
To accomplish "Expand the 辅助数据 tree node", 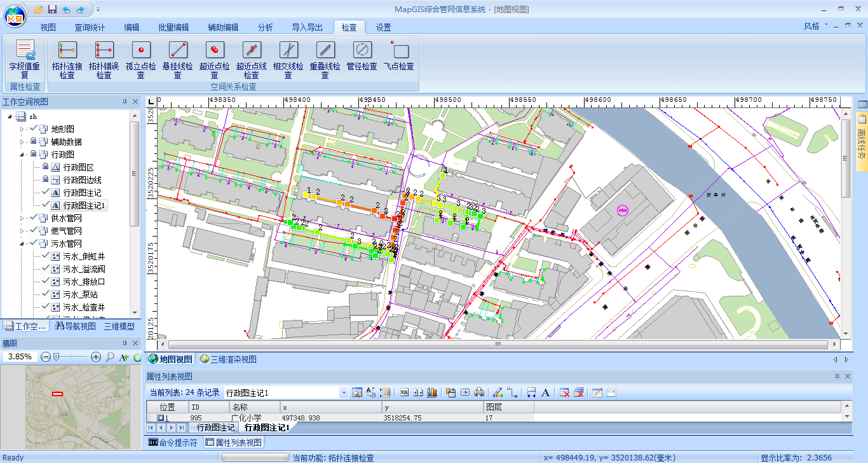I will 22,142.
